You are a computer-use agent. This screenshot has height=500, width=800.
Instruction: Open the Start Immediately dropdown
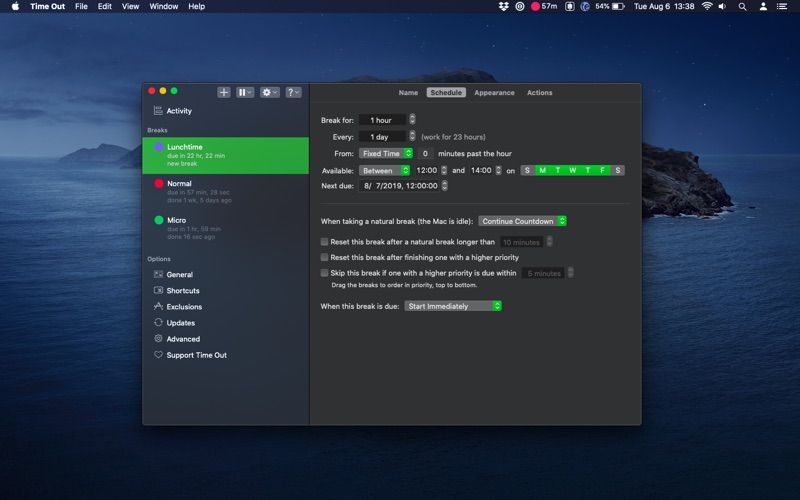(453, 306)
